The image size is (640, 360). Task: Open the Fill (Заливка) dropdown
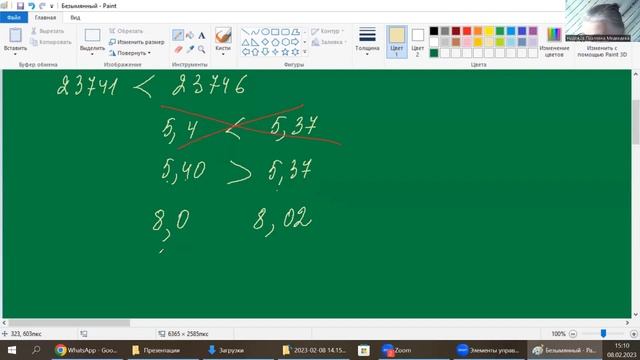point(329,42)
